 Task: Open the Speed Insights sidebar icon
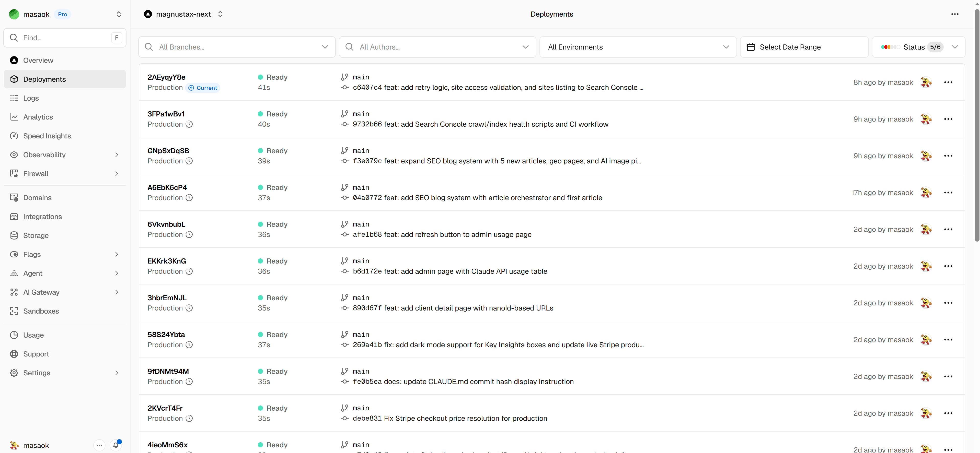coord(14,136)
